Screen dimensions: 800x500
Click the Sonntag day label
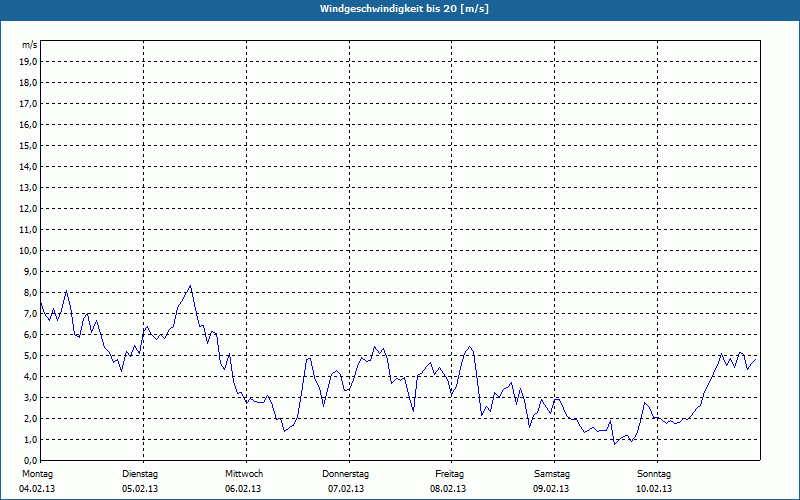point(654,474)
